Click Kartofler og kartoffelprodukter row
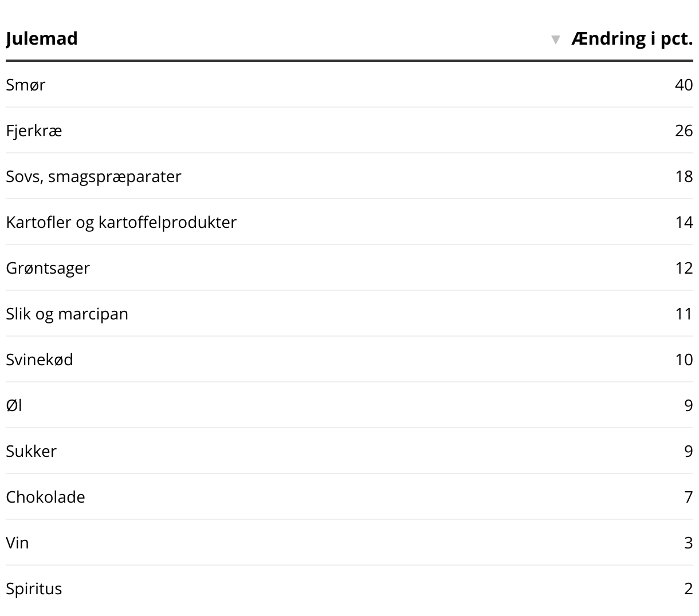 point(121,222)
